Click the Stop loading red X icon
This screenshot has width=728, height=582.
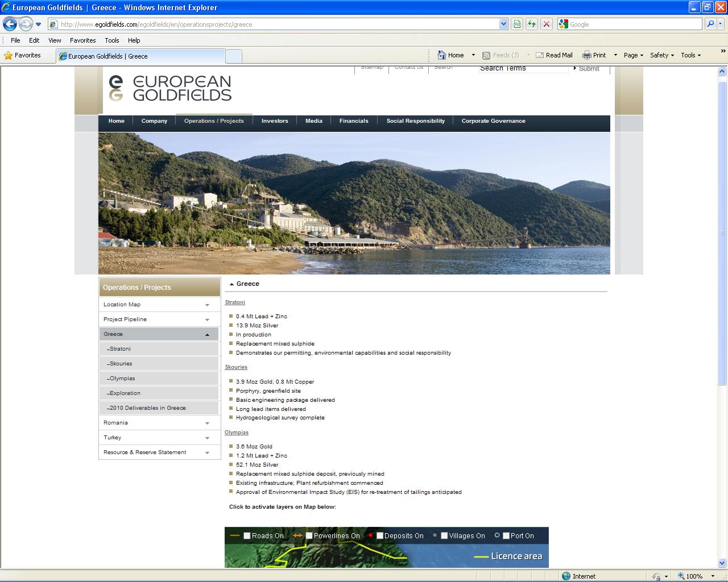coord(547,24)
